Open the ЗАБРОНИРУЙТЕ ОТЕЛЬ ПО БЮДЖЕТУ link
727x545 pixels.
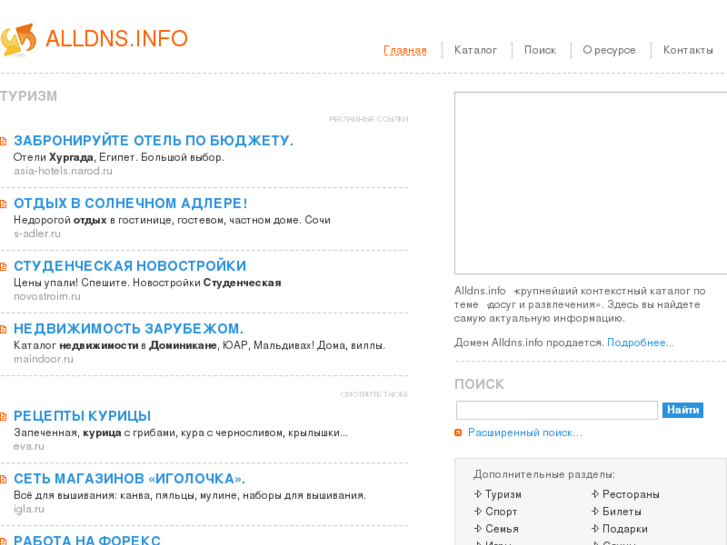[x=153, y=141]
